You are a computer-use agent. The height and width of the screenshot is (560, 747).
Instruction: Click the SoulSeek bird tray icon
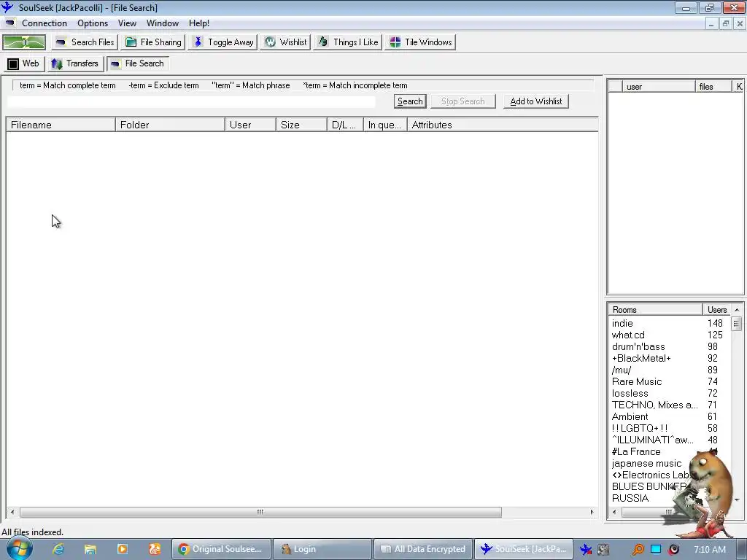[x=586, y=550]
